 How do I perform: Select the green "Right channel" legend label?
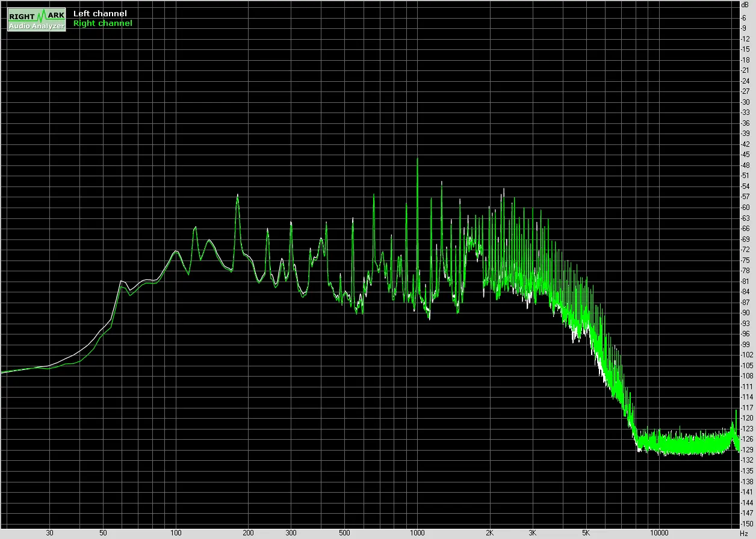102,23
